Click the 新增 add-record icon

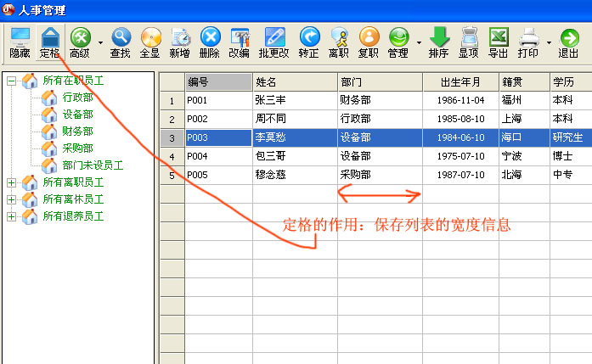pyautogui.click(x=180, y=42)
